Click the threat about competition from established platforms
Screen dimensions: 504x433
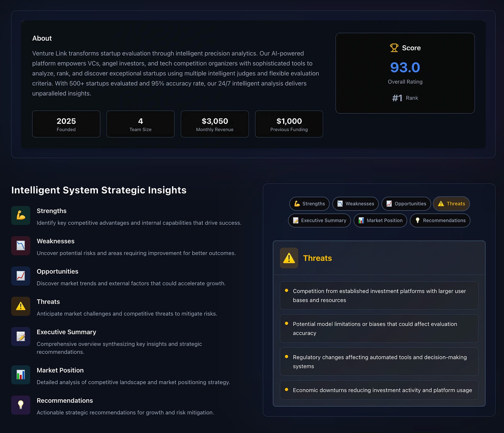pyautogui.click(x=379, y=296)
